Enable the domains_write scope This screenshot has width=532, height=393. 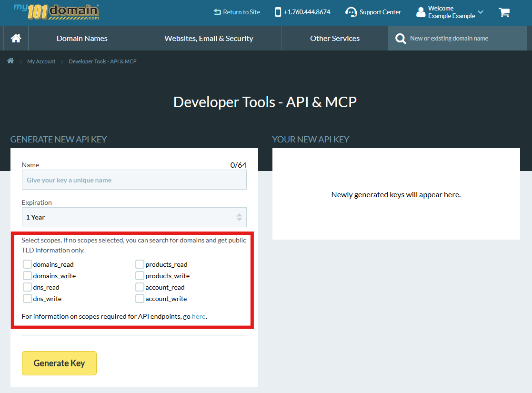pos(28,275)
